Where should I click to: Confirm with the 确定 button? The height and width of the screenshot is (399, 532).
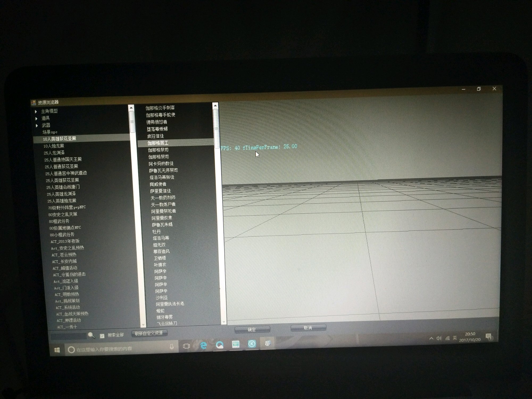pyautogui.click(x=252, y=330)
